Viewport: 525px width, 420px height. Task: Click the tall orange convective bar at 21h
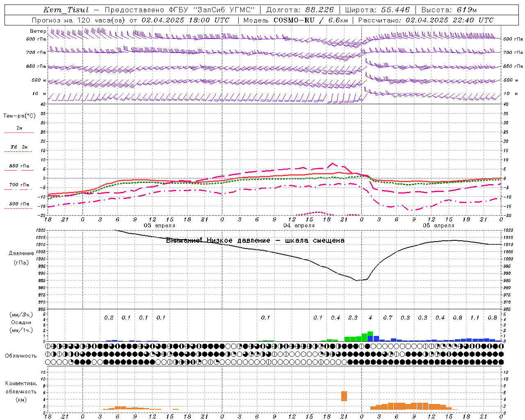344,396
